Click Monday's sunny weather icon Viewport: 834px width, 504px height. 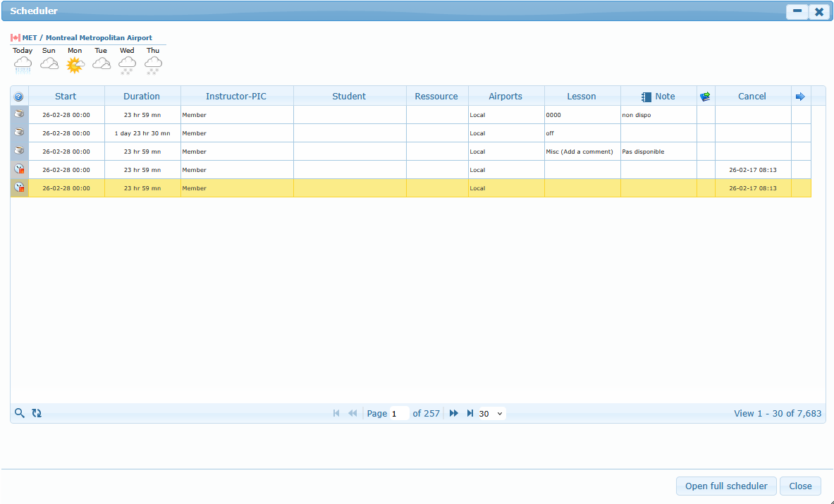(x=75, y=65)
